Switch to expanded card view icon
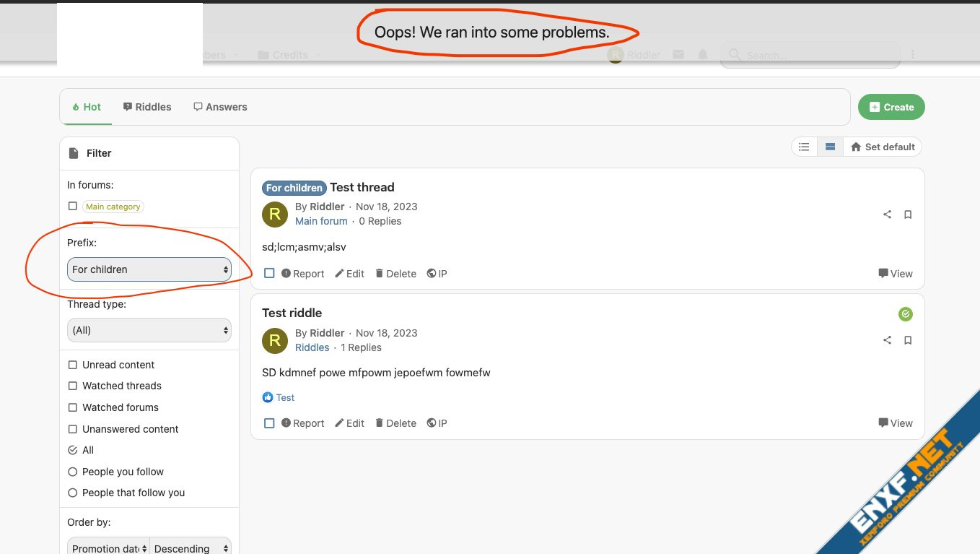 (x=830, y=147)
